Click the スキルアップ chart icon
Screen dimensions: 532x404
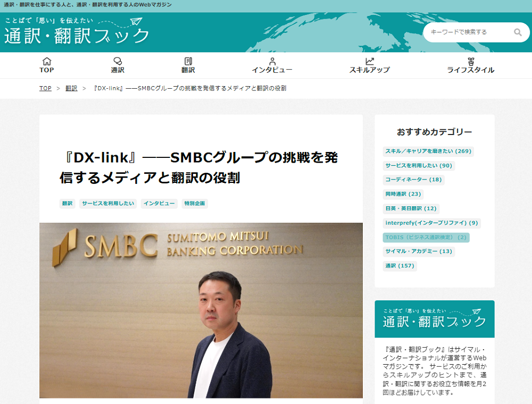(x=370, y=61)
